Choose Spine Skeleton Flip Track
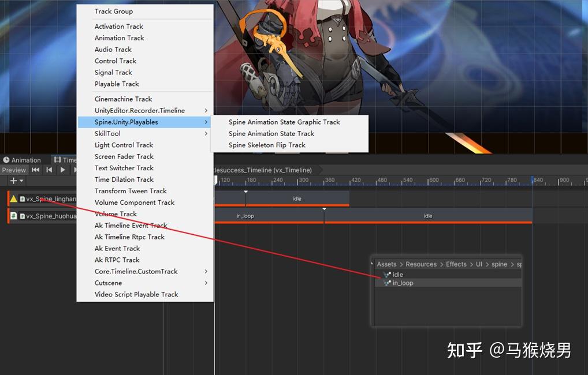Image resolution: width=588 pixels, height=375 pixels. (x=289, y=145)
